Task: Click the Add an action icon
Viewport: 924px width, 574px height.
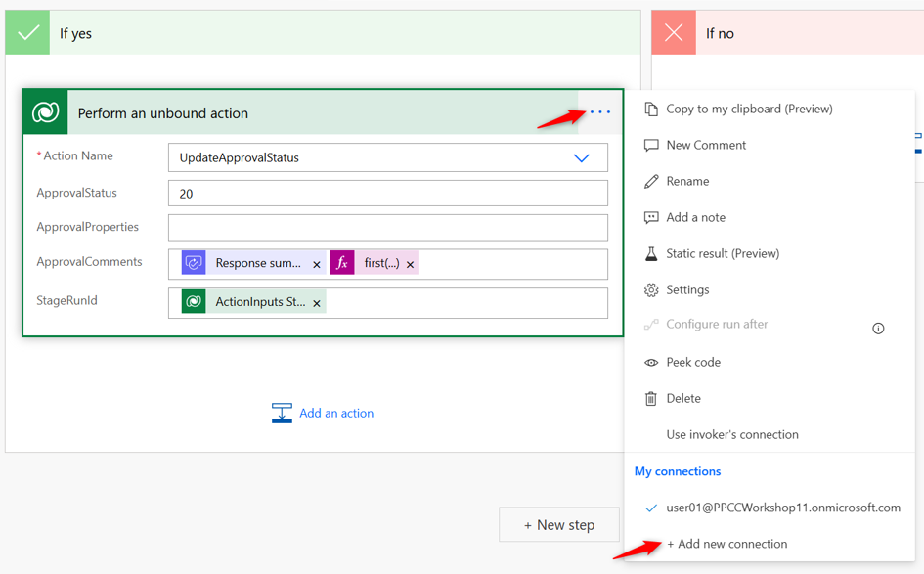Action: 282,413
